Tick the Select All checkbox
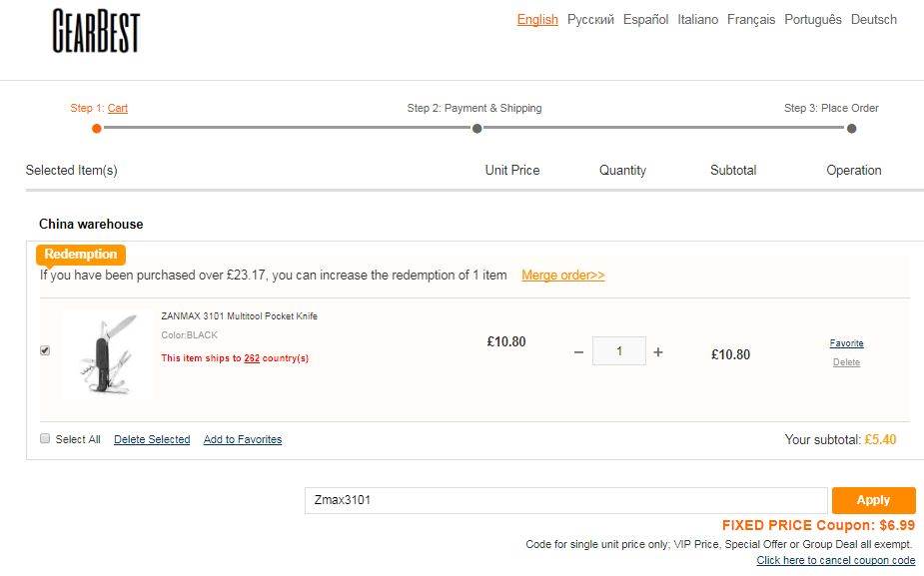Image resolution: width=924 pixels, height=576 pixels. 45,438
